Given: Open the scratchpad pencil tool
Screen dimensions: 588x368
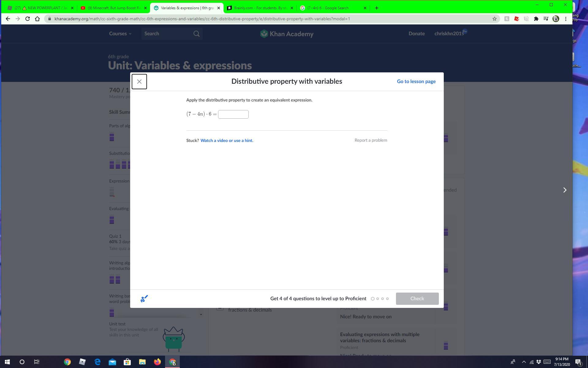Looking at the screenshot, I should [144, 298].
